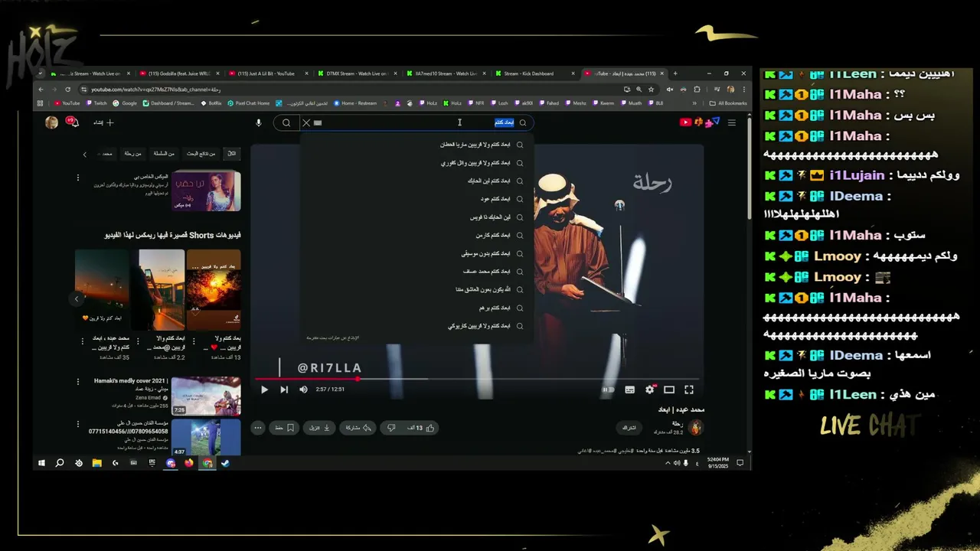980x551 pixels.
Task: Open YouTube notifications bell
Action: pyautogui.click(x=73, y=122)
